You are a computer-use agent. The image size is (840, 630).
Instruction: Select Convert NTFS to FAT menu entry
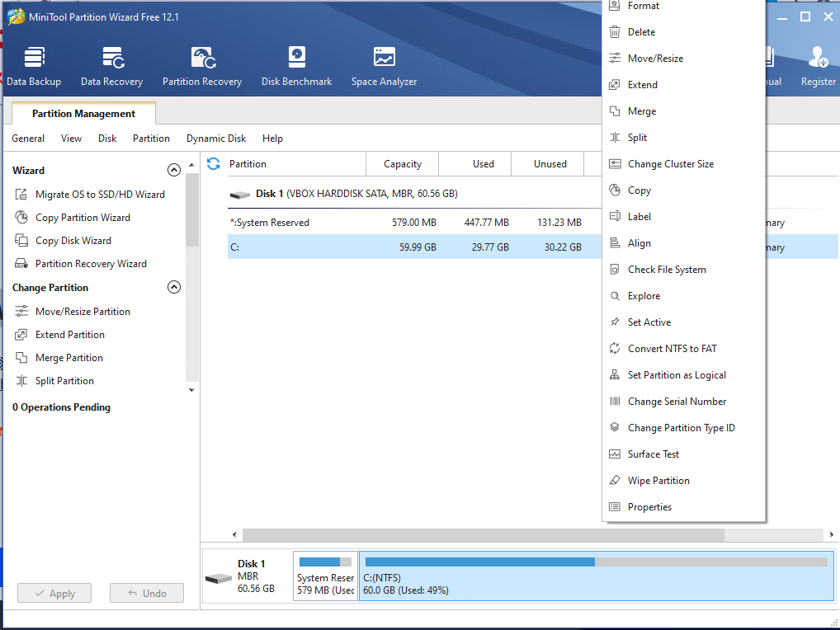click(x=672, y=349)
